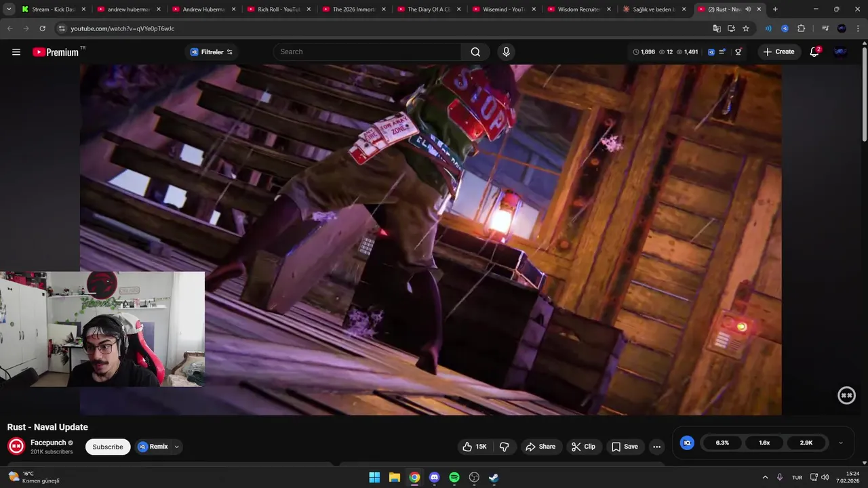Click the 6.3% stat pill
Viewport: 868px width, 488px height.
pyautogui.click(x=722, y=443)
